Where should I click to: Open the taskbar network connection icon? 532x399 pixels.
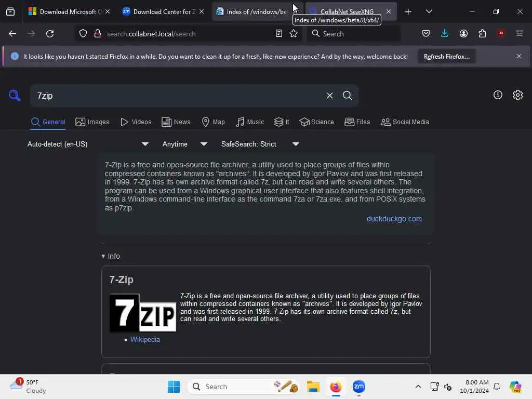pyautogui.click(x=434, y=387)
